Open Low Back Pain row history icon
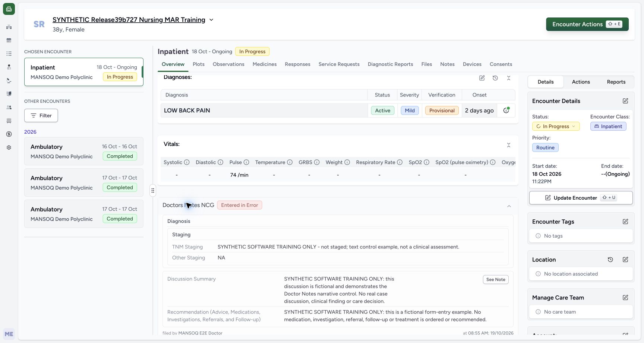The height and width of the screenshot is (343, 644). click(x=506, y=110)
